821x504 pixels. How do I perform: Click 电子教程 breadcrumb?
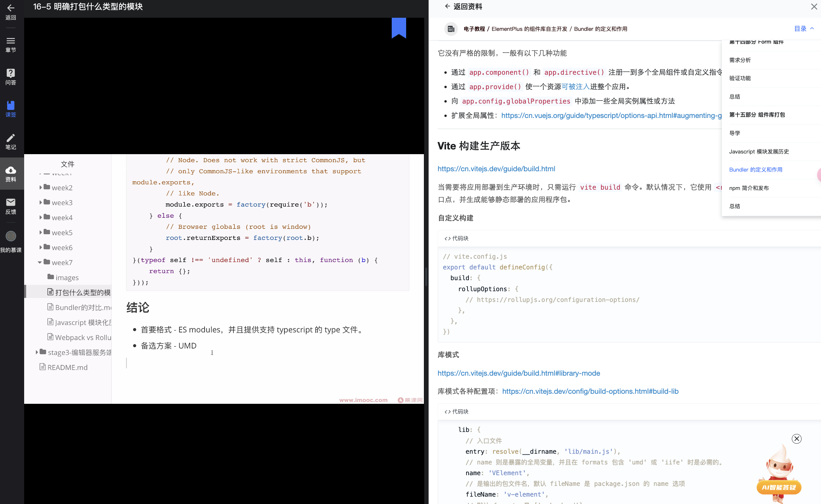[474, 29]
